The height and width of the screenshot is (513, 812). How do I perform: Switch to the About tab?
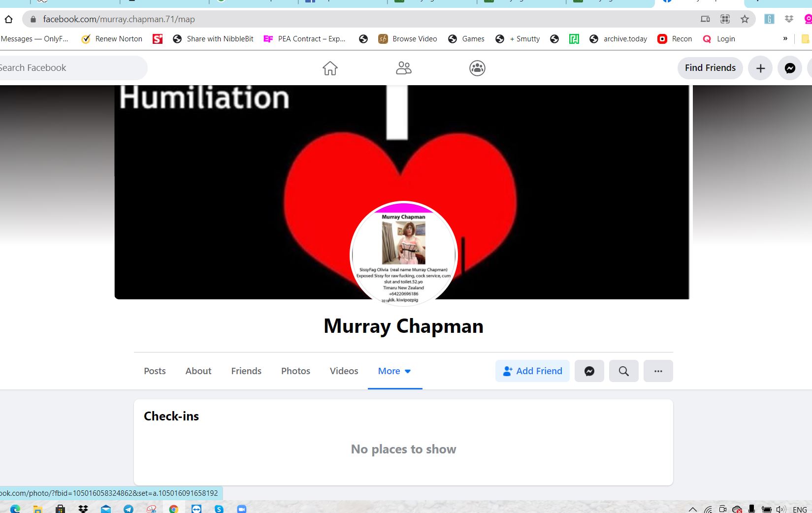click(x=198, y=371)
